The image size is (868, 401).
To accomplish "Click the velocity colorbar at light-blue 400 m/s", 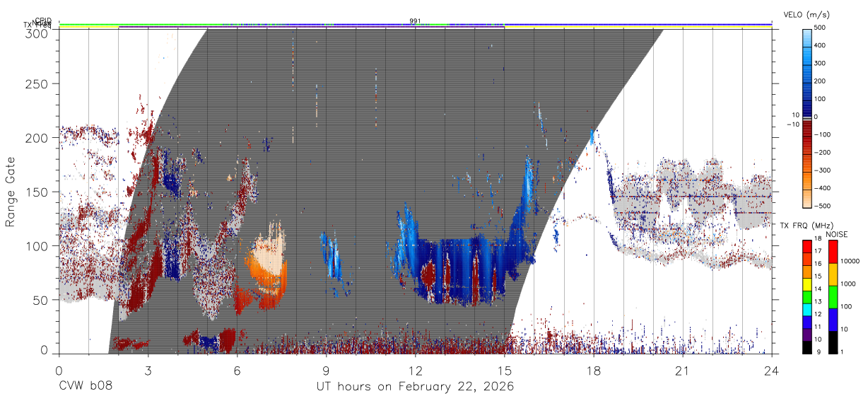I will coord(808,45).
